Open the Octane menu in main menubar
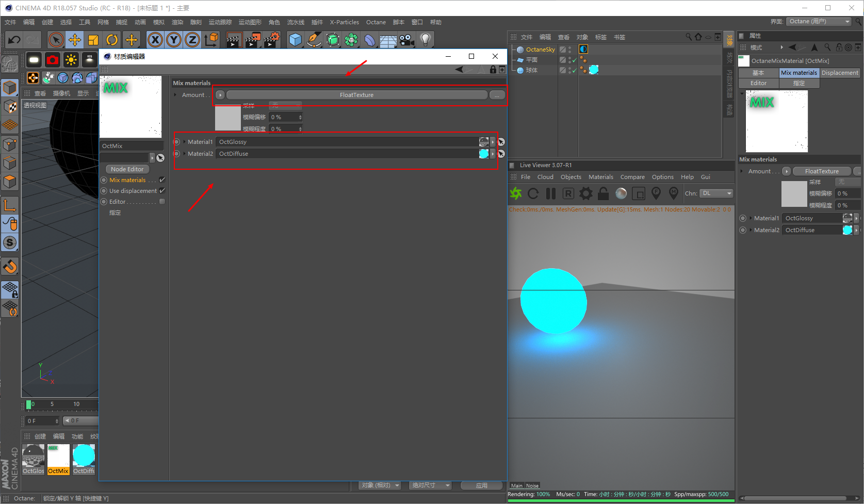The height and width of the screenshot is (504, 864). 376,22
